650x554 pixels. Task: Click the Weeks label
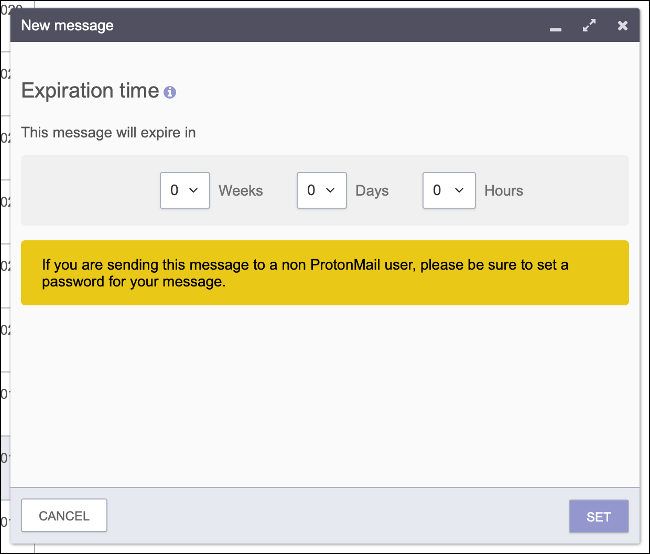pos(241,190)
